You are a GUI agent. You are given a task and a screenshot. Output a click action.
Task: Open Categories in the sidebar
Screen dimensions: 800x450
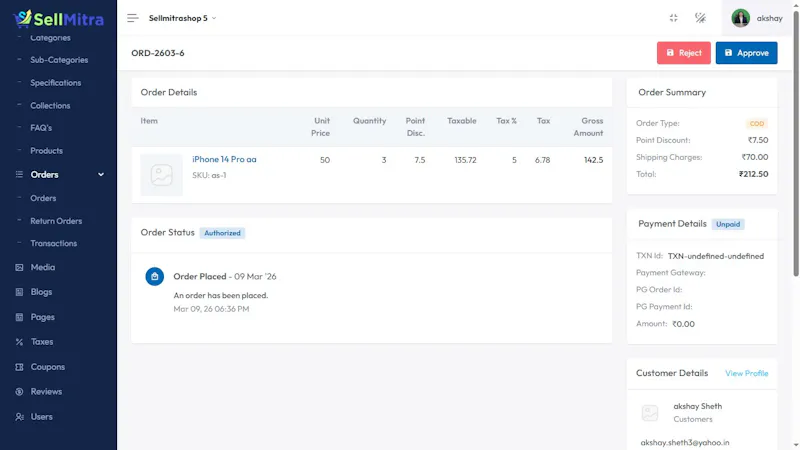50,38
